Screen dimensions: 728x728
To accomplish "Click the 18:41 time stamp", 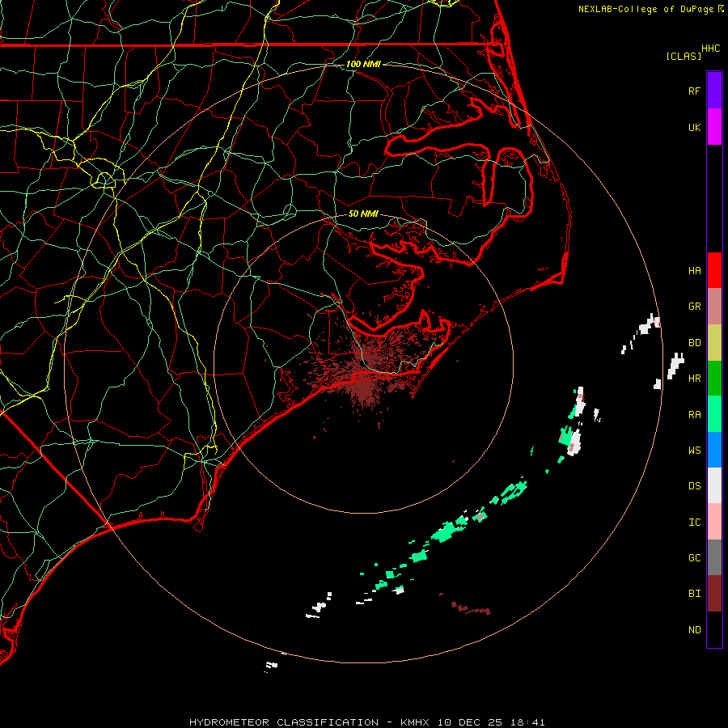I will (x=529, y=722).
